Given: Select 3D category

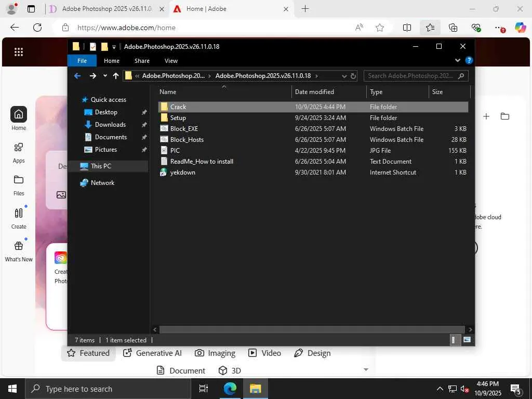Looking at the screenshot, I should pyautogui.click(x=230, y=370).
